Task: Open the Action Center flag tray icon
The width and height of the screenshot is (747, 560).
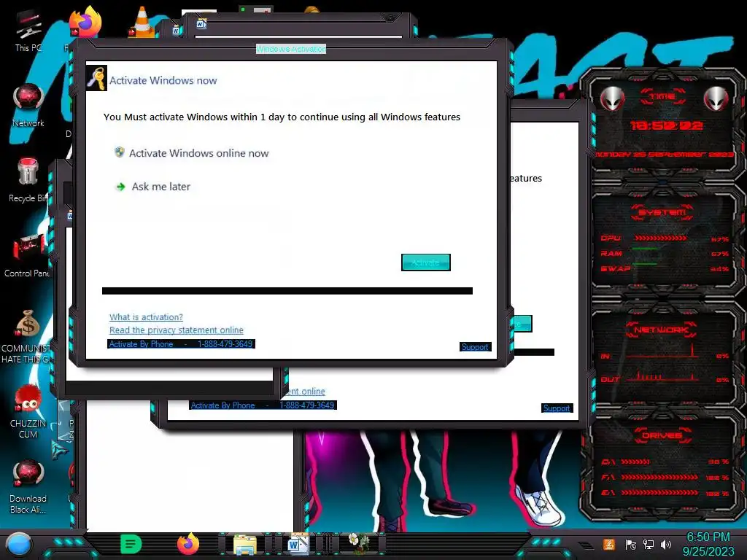Action: pos(631,544)
